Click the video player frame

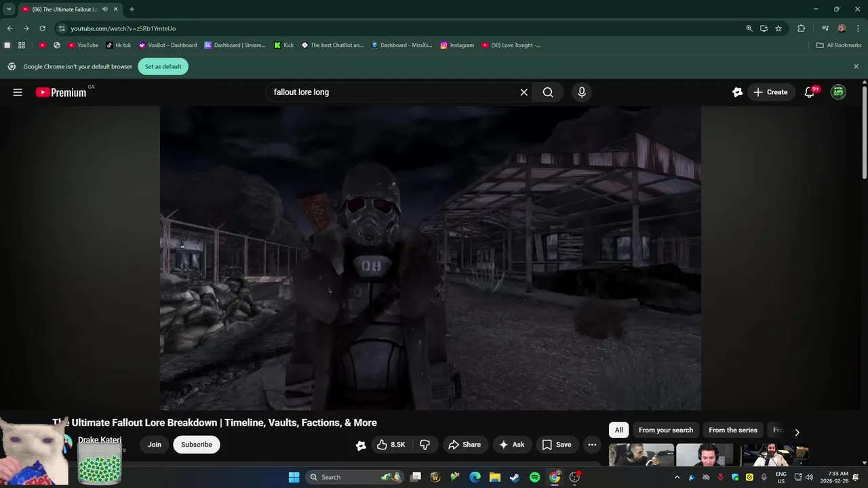[430, 258]
